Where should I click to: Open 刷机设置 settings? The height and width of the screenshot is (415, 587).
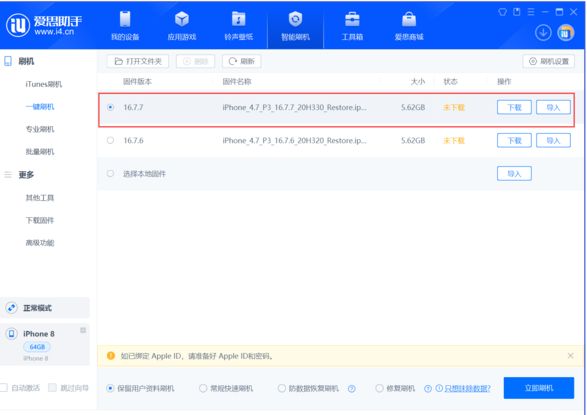point(548,61)
